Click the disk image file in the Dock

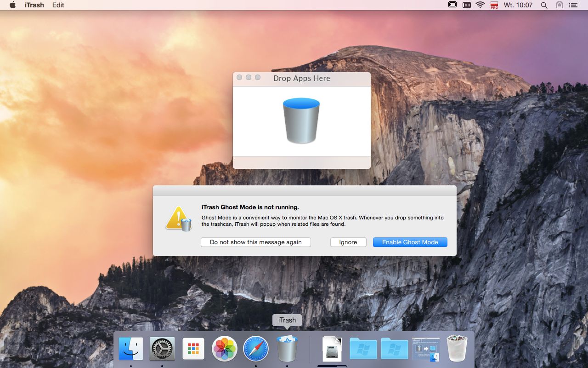click(x=332, y=348)
